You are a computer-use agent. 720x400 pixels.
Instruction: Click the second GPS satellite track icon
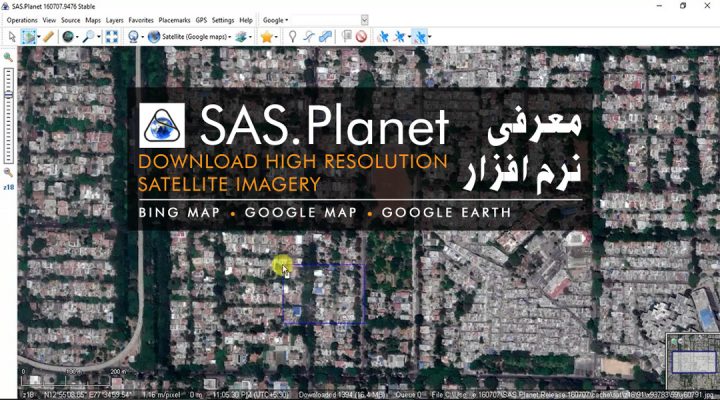pos(399,37)
